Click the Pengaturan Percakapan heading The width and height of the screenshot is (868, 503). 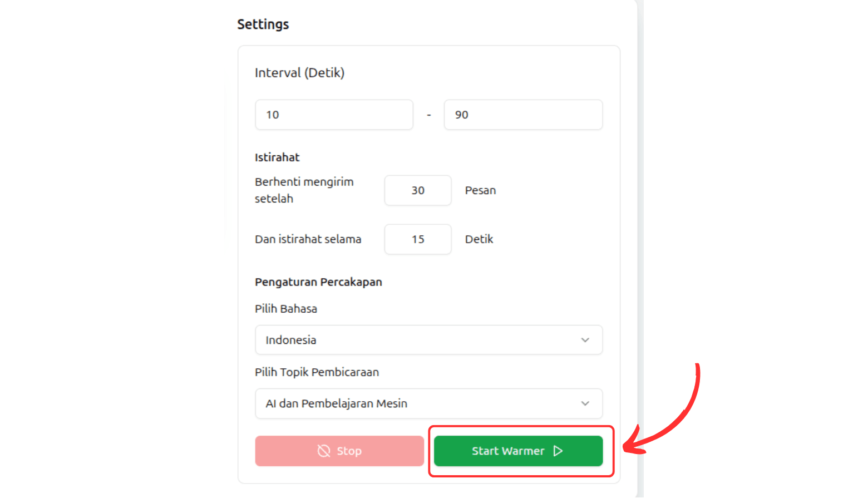[x=318, y=282]
